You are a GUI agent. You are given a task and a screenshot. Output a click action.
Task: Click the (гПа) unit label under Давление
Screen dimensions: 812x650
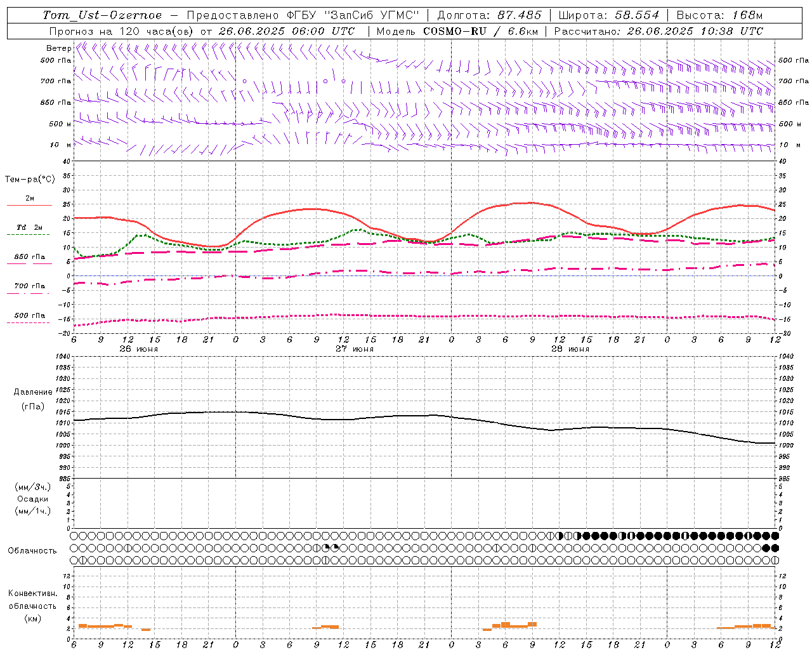32,406
